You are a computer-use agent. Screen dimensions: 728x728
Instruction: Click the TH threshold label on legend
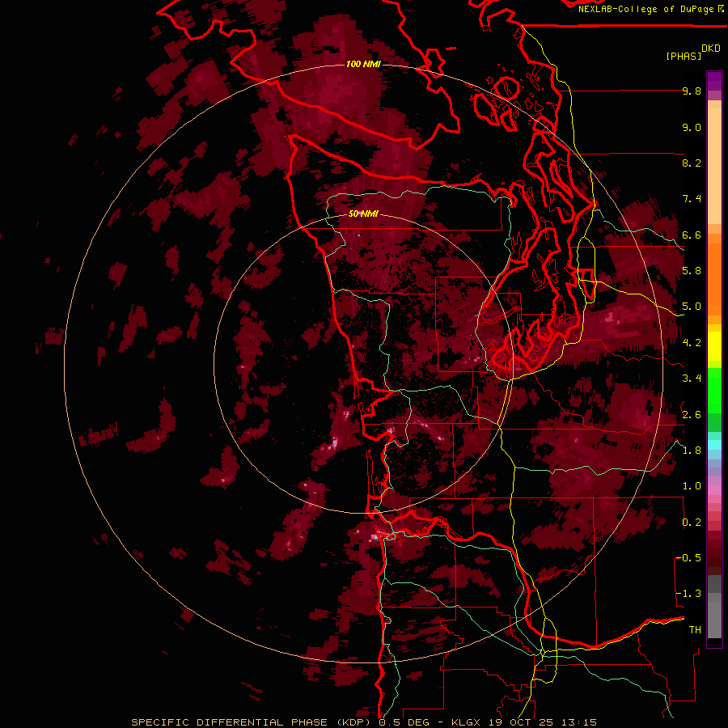[695, 630]
